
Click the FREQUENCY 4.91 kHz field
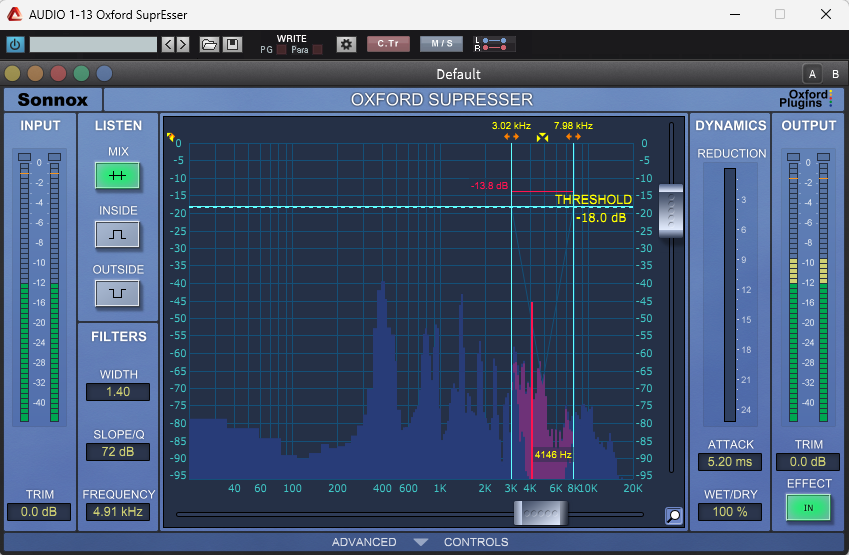118,512
